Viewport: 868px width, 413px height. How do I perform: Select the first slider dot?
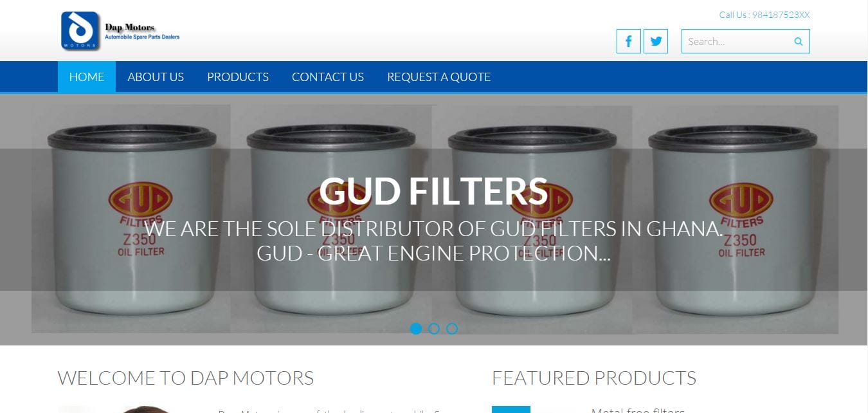[x=416, y=329]
